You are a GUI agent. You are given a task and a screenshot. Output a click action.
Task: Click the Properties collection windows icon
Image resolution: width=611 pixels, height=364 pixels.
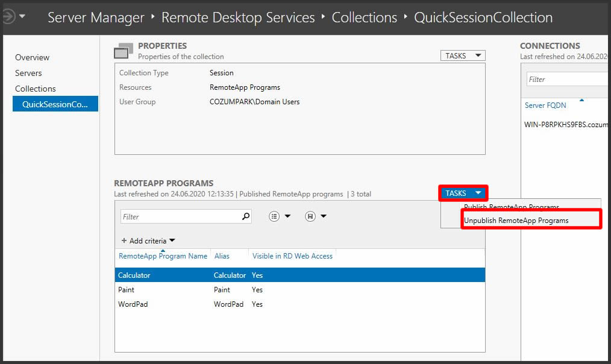[x=124, y=51]
